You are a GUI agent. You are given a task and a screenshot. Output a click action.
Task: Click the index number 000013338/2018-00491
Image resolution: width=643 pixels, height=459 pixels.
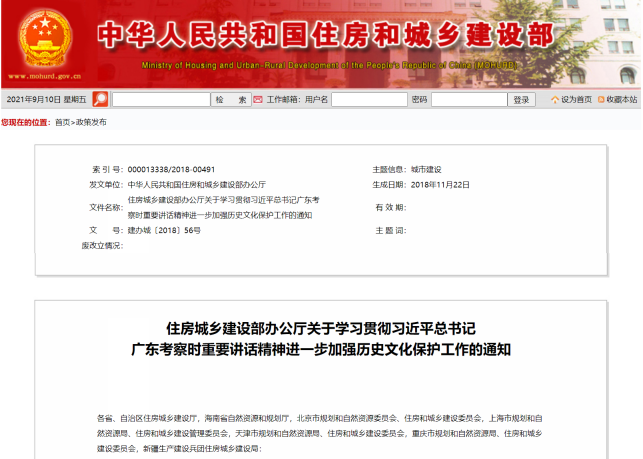coord(172,170)
